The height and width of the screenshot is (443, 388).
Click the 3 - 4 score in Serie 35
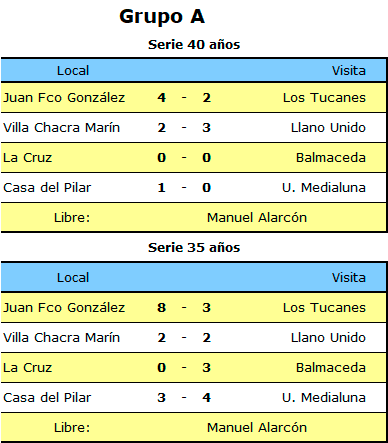pyautogui.click(x=184, y=398)
